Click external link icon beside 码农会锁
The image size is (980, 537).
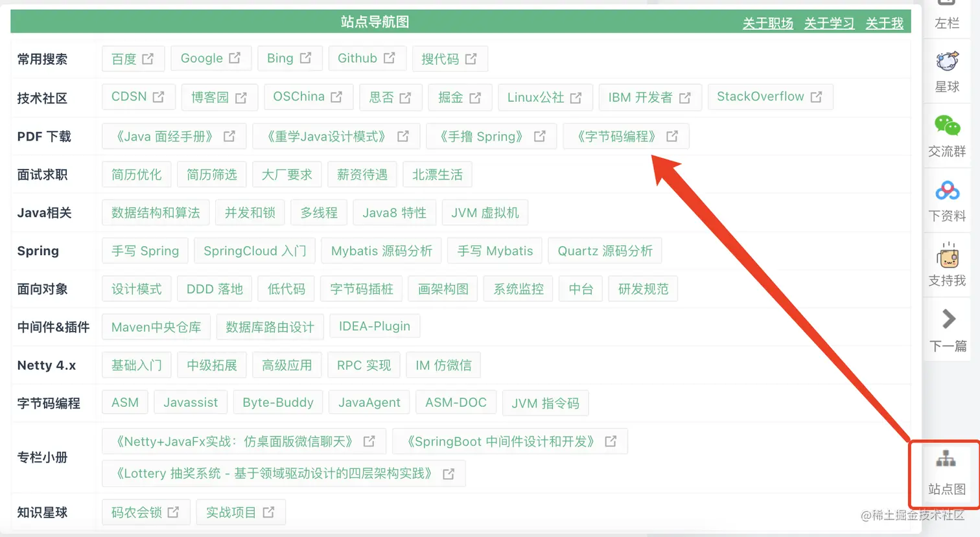(173, 512)
